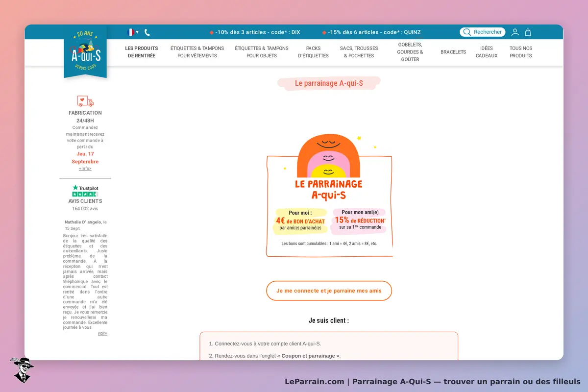Click the +info> delivery link
This screenshot has height=392, width=588.
coord(85,169)
